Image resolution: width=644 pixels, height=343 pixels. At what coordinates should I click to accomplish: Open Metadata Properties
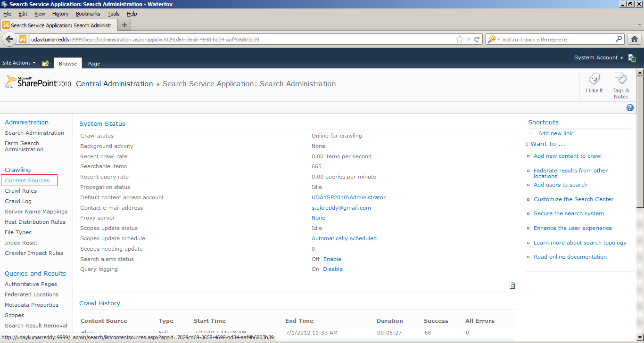pos(32,305)
